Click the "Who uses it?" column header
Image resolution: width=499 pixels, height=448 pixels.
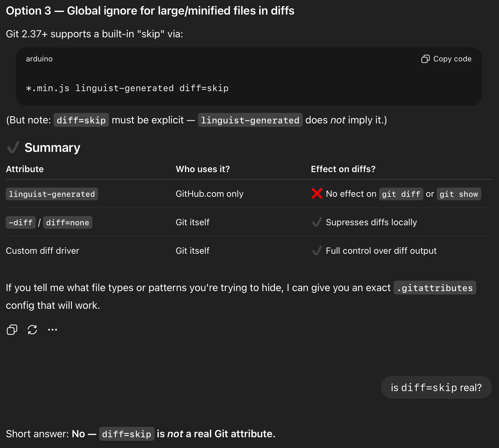click(203, 169)
